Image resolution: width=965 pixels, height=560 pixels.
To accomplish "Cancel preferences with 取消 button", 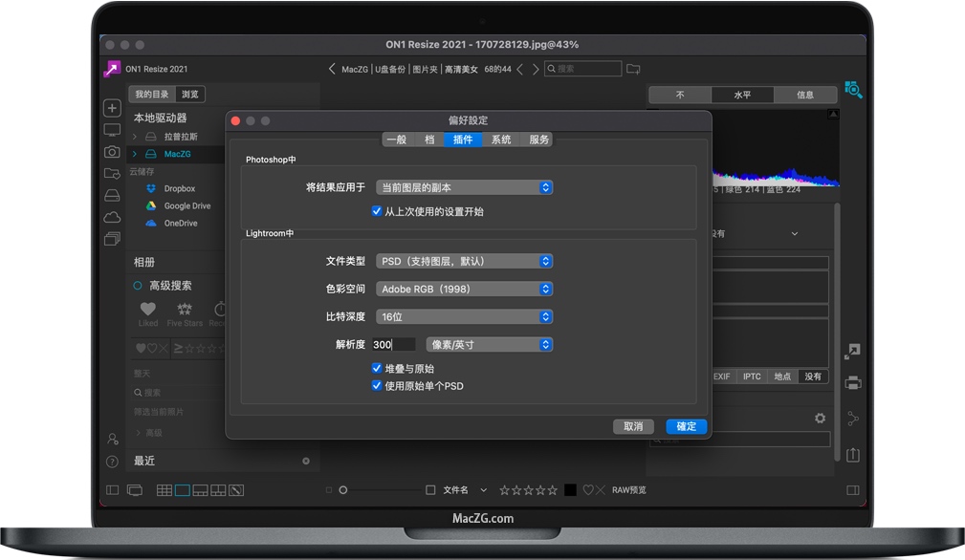I will 633,426.
